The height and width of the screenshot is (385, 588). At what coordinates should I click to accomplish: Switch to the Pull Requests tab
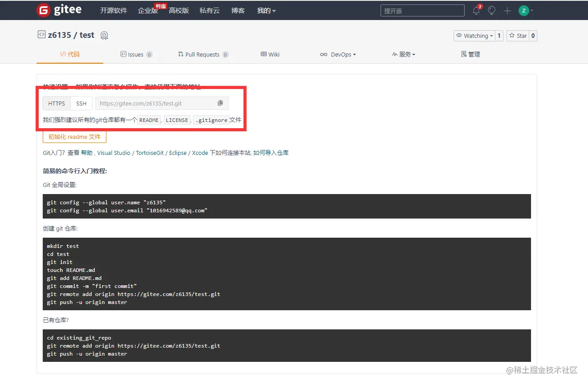click(x=203, y=54)
